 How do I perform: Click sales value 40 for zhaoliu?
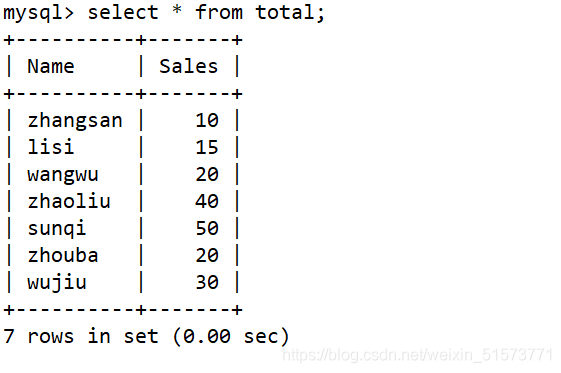tap(207, 201)
